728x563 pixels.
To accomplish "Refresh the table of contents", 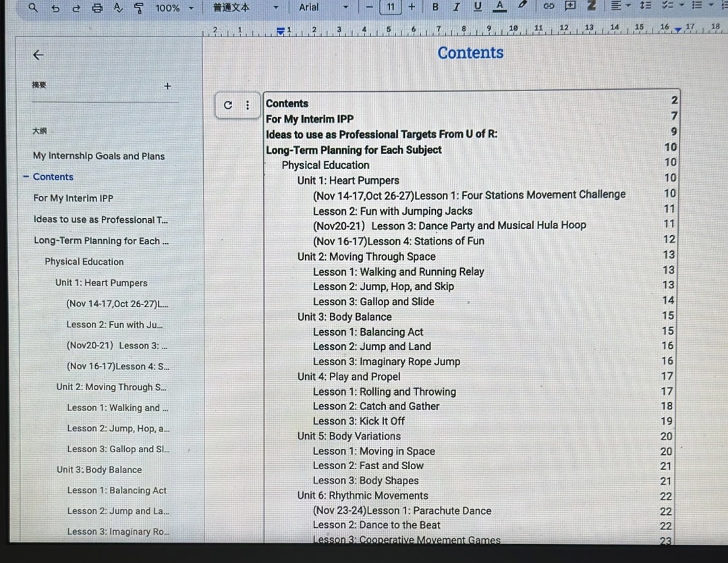I will (x=228, y=105).
